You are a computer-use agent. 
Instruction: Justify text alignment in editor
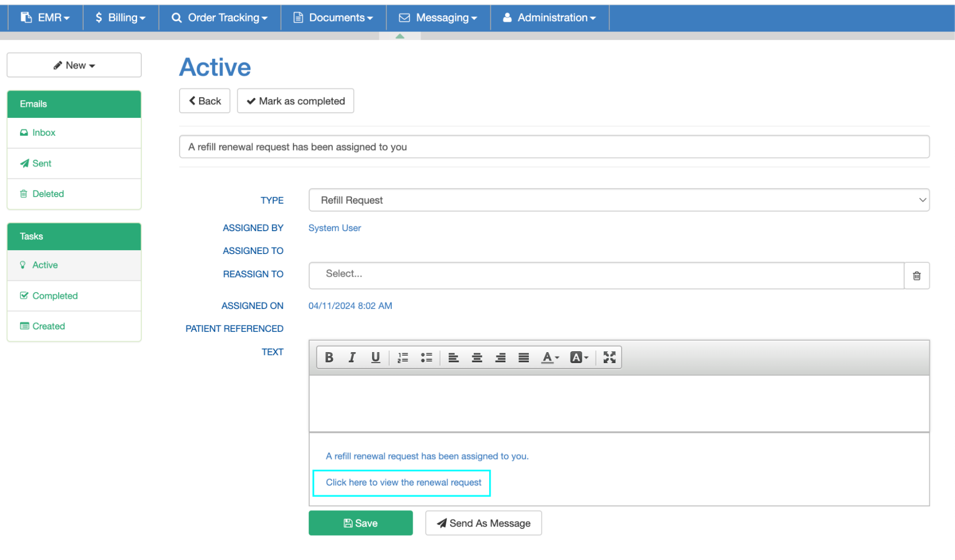[524, 358]
